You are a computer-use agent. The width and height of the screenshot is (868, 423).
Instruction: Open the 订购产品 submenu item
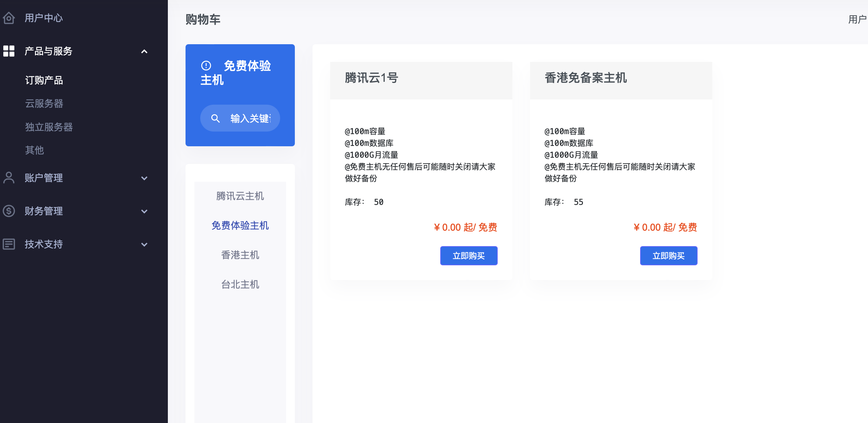pos(44,80)
